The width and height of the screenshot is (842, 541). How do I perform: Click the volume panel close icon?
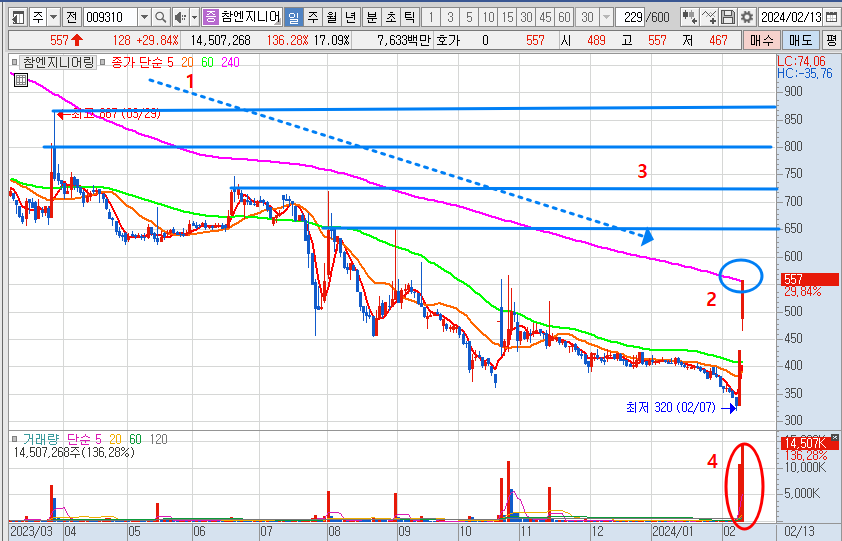[x=834, y=437]
